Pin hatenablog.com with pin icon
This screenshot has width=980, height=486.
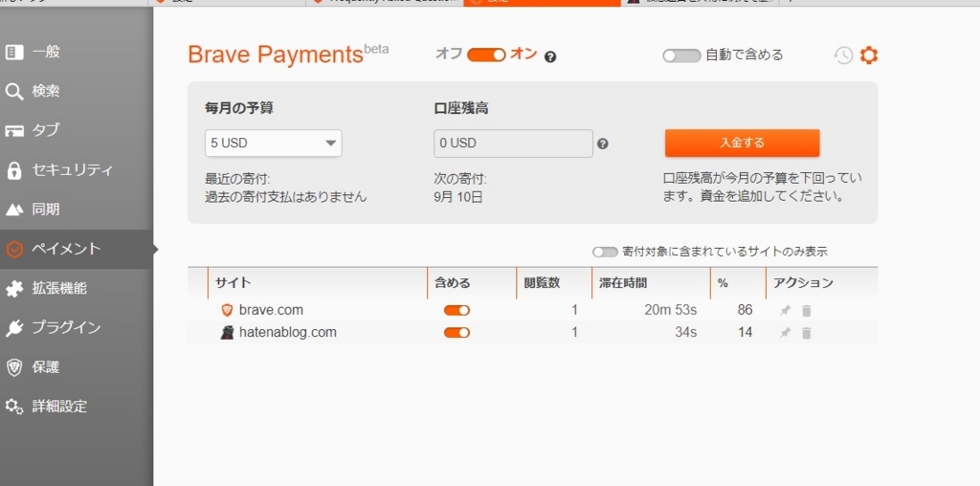[785, 332]
